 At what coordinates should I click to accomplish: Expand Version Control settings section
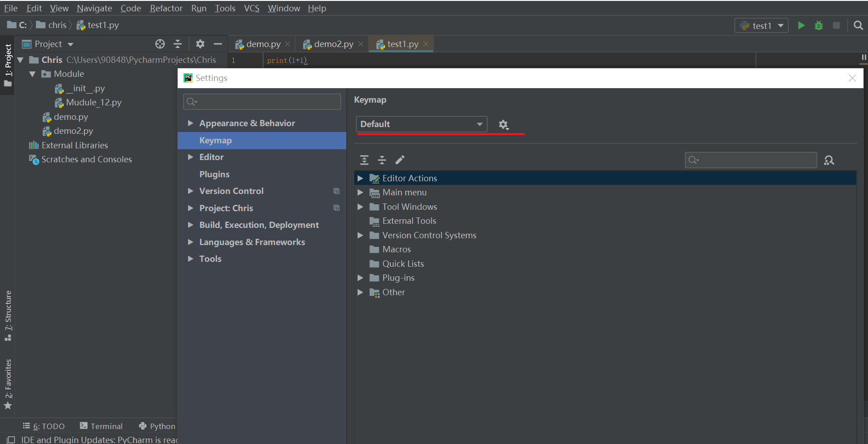[x=191, y=191]
